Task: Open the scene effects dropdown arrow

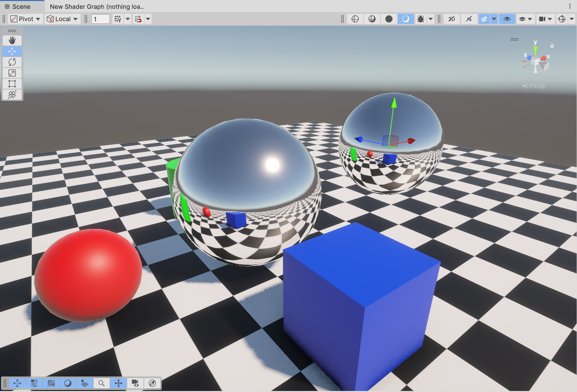Action: (494, 19)
